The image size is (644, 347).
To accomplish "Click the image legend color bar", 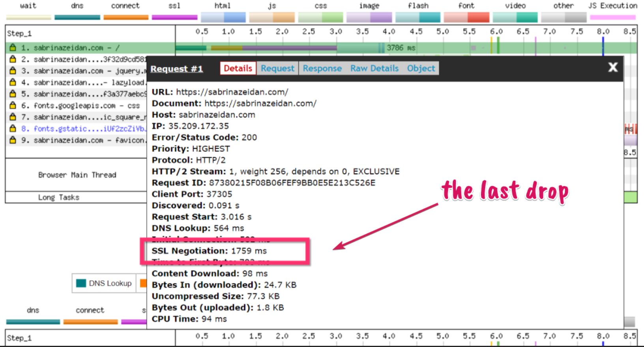I will 369,17.
